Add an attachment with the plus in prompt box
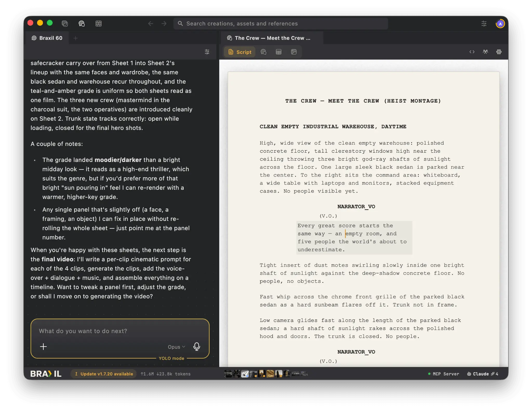532x411 pixels. coord(43,347)
